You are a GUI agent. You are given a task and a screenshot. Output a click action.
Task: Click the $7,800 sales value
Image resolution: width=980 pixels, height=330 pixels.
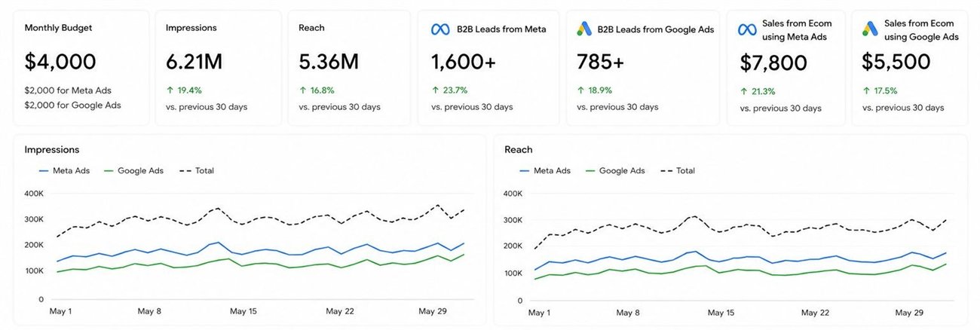point(773,63)
